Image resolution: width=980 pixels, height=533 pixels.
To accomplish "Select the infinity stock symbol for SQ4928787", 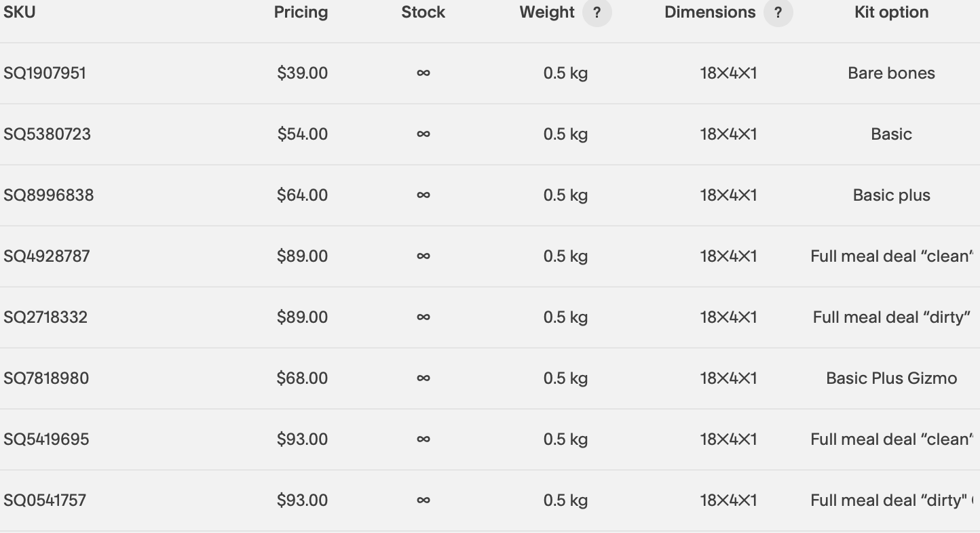I will (x=423, y=256).
